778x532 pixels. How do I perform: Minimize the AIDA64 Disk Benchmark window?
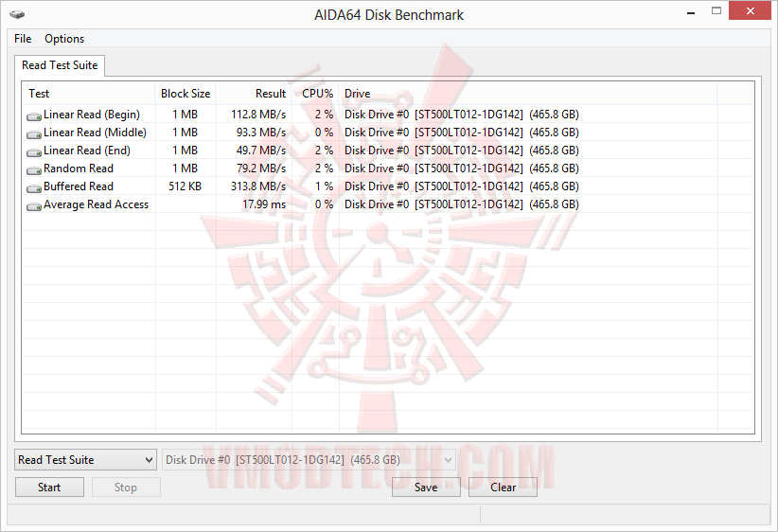click(691, 11)
